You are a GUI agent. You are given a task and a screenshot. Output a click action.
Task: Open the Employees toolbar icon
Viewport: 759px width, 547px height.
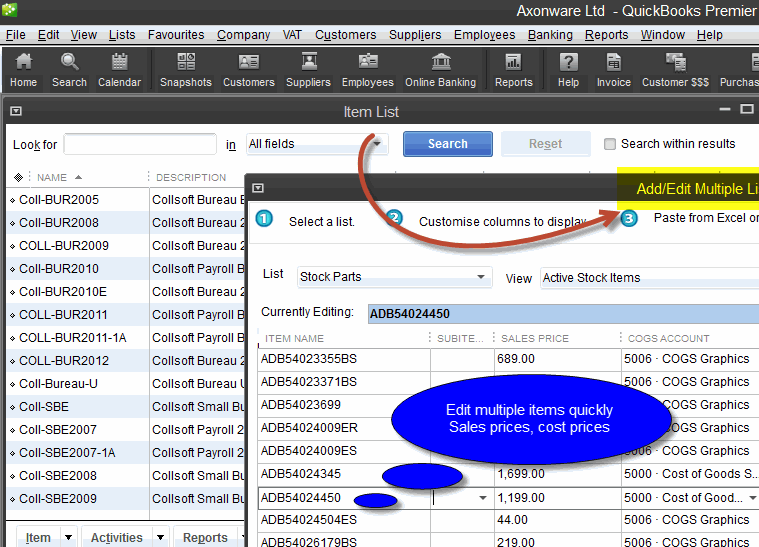tap(368, 70)
